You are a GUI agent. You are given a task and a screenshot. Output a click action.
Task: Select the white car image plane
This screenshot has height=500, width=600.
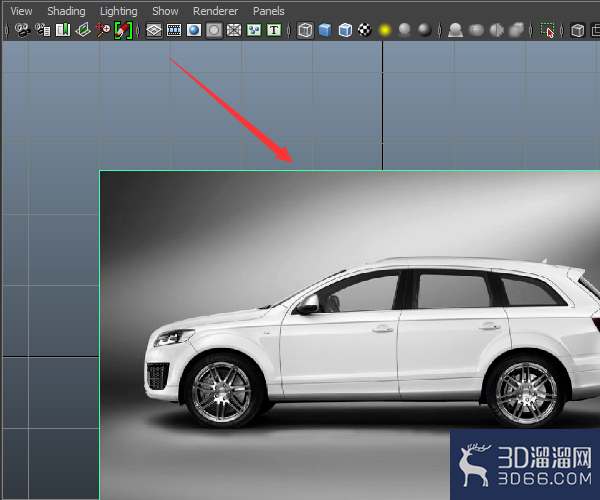click(x=349, y=335)
